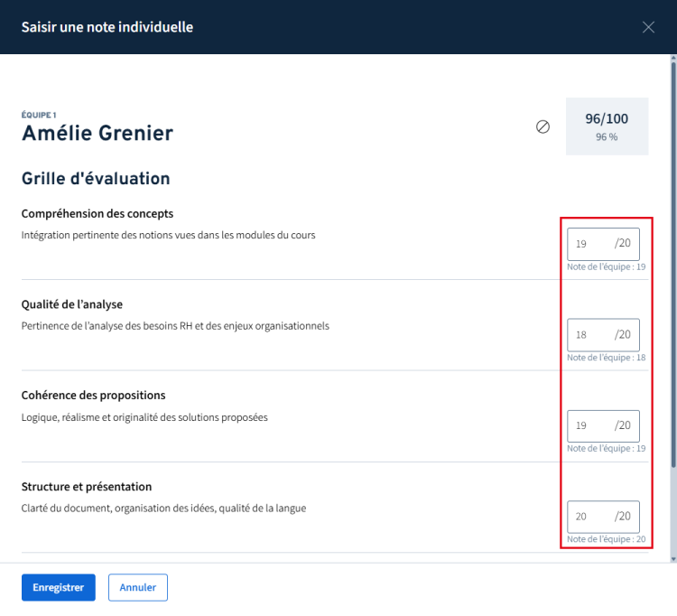
Task: Click the Structure et présentation criterion title
Action: pyautogui.click(x=87, y=487)
